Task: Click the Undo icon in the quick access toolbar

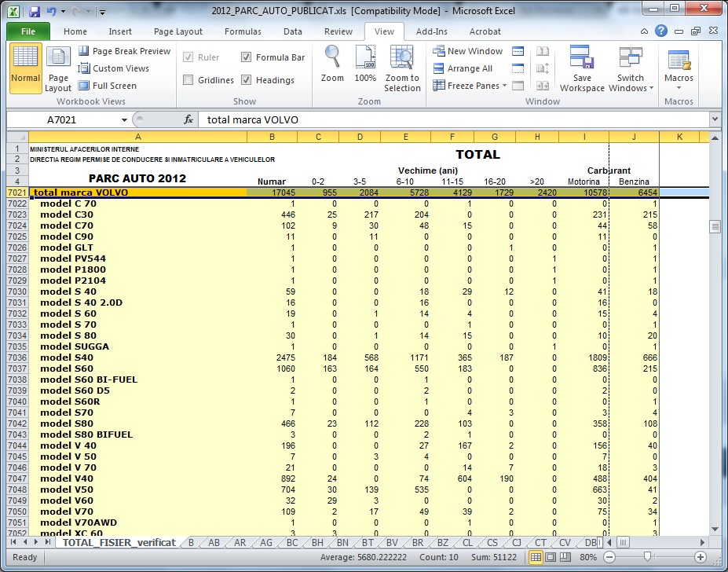Action: [x=52, y=11]
